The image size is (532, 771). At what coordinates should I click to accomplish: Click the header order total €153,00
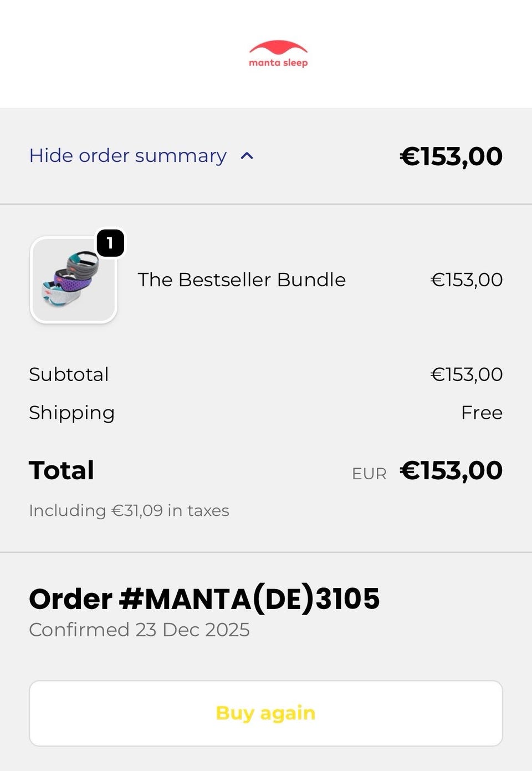[x=451, y=156]
